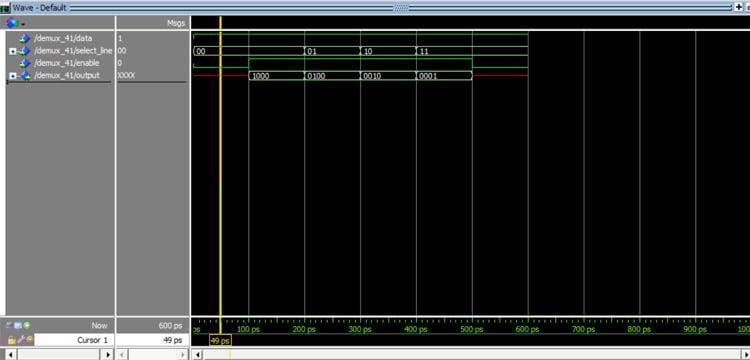Screen dimensions: 750x360
Task: Open the wave format icon dropdown in header
Action: click(x=15, y=23)
